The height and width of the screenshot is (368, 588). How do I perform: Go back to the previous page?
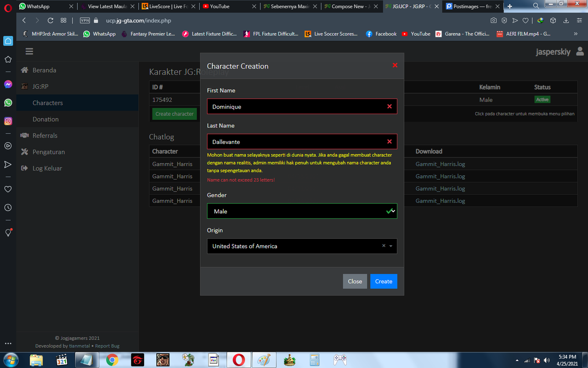(24, 20)
